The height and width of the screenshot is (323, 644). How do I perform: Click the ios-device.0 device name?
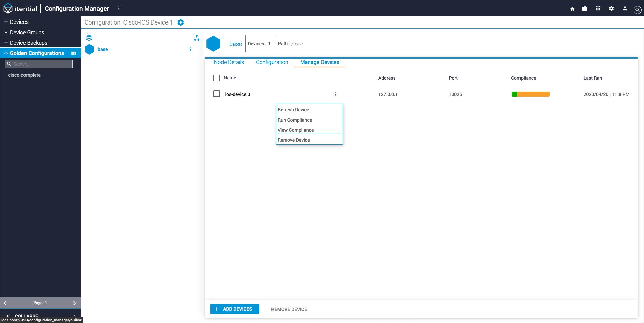(x=238, y=94)
